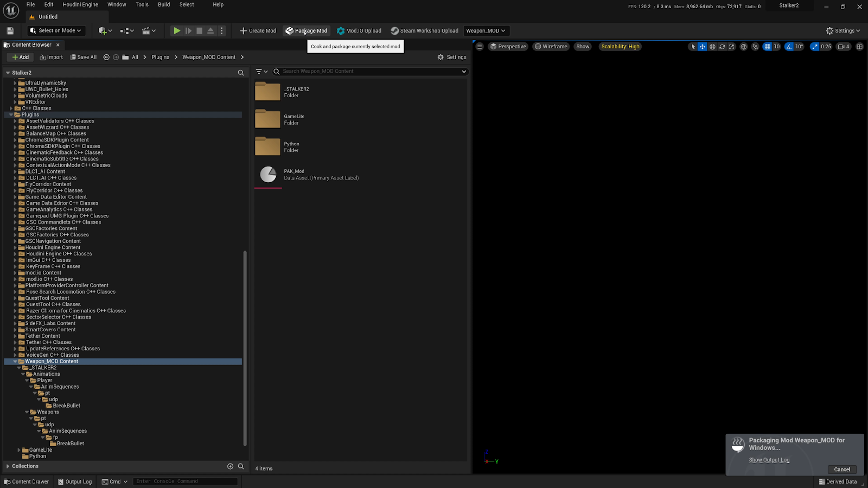This screenshot has height=488, width=868.
Task: Open the Build menu
Action: coord(164,4)
